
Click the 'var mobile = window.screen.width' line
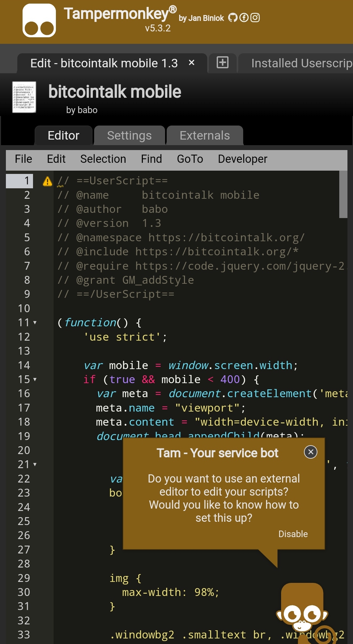[191, 365]
